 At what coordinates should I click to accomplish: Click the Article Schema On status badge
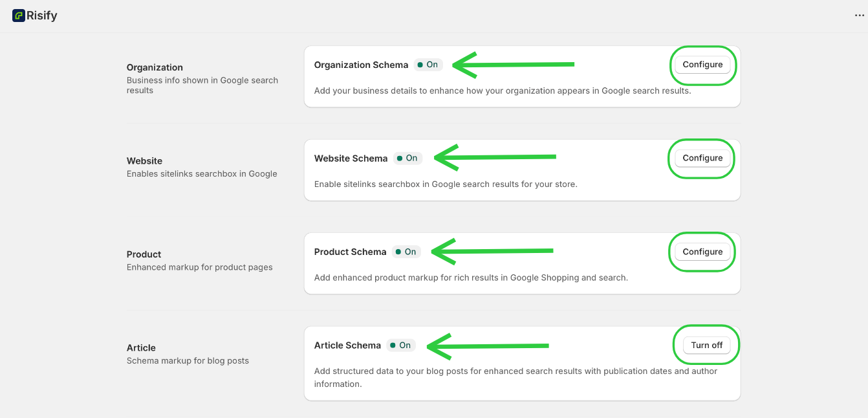pyautogui.click(x=401, y=346)
